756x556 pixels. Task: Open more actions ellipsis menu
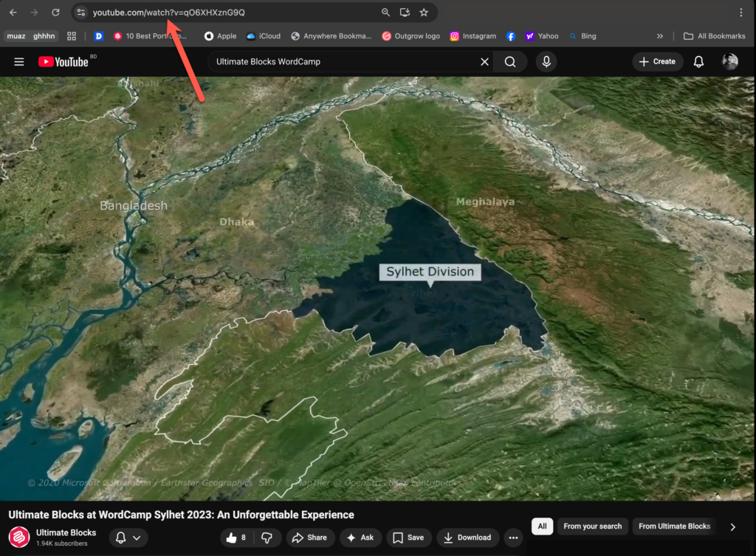tap(513, 538)
